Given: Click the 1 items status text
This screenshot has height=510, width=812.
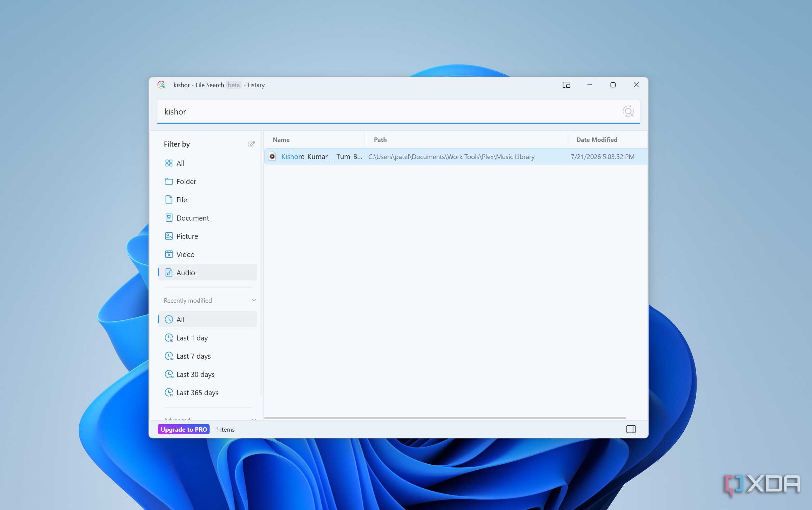Looking at the screenshot, I should (225, 429).
